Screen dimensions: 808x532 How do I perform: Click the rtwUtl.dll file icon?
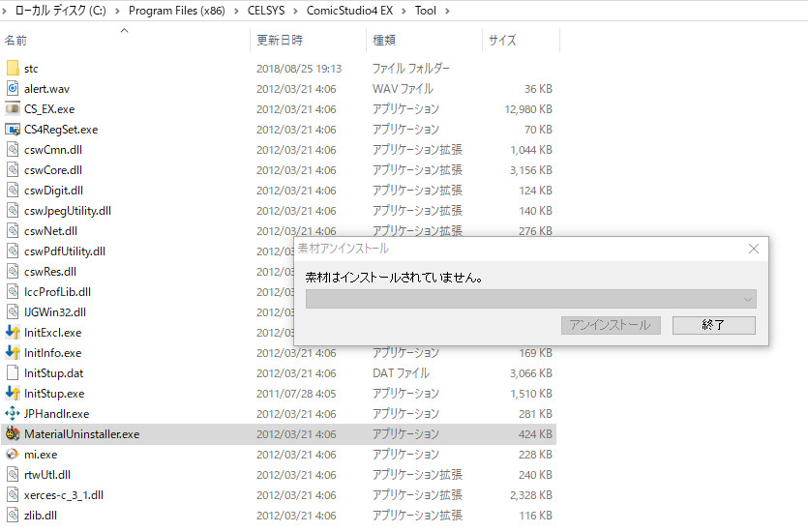pos(13,474)
